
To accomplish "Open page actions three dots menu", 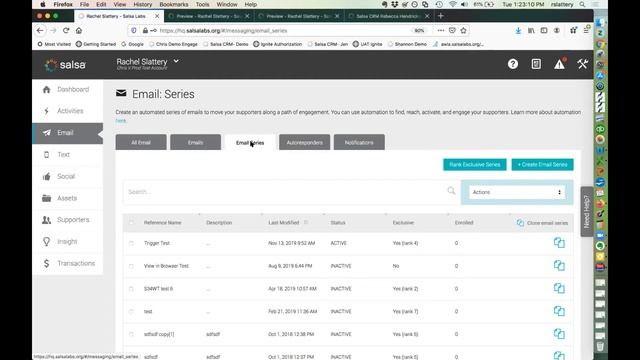I will (x=440, y=31).
